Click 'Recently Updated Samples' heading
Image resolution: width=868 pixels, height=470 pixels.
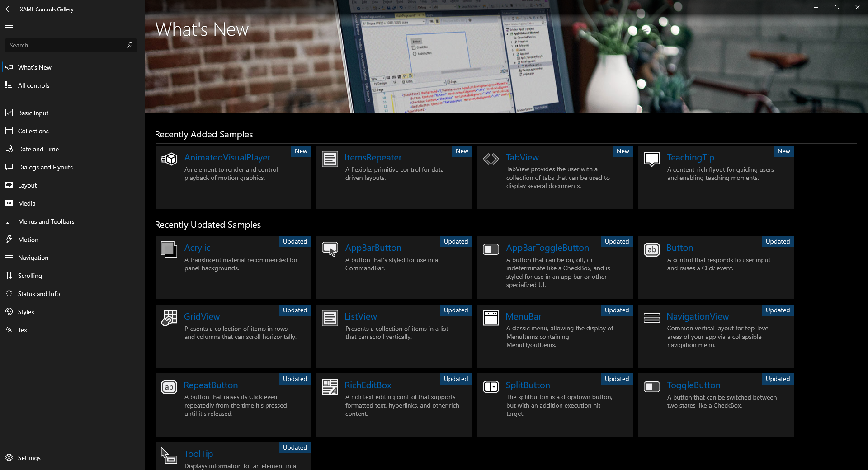coord(208,225)
